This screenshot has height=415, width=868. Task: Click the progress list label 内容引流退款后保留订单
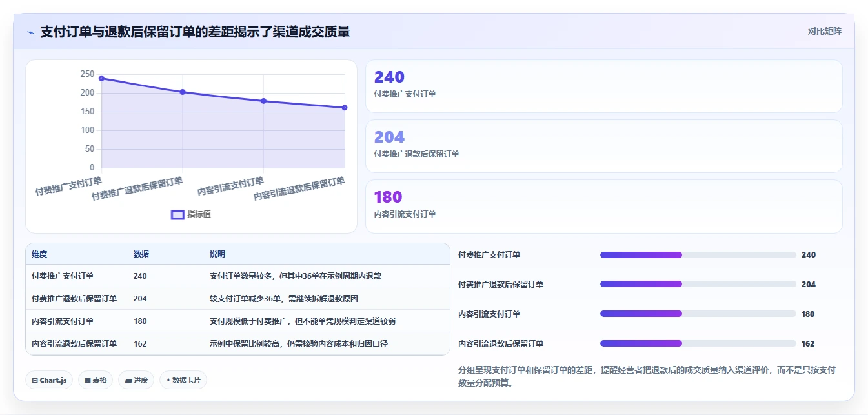click(x=501, y=344)
